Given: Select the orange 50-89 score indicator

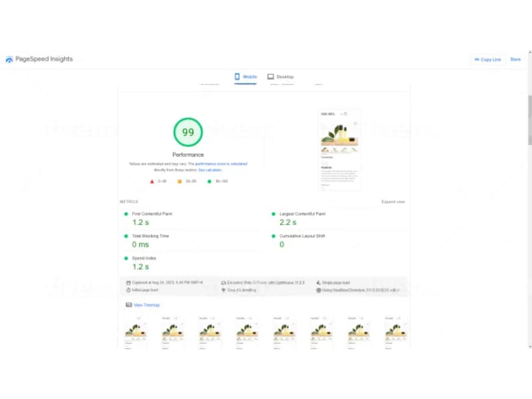Looking at the screenshot, I should click(180, 181).
